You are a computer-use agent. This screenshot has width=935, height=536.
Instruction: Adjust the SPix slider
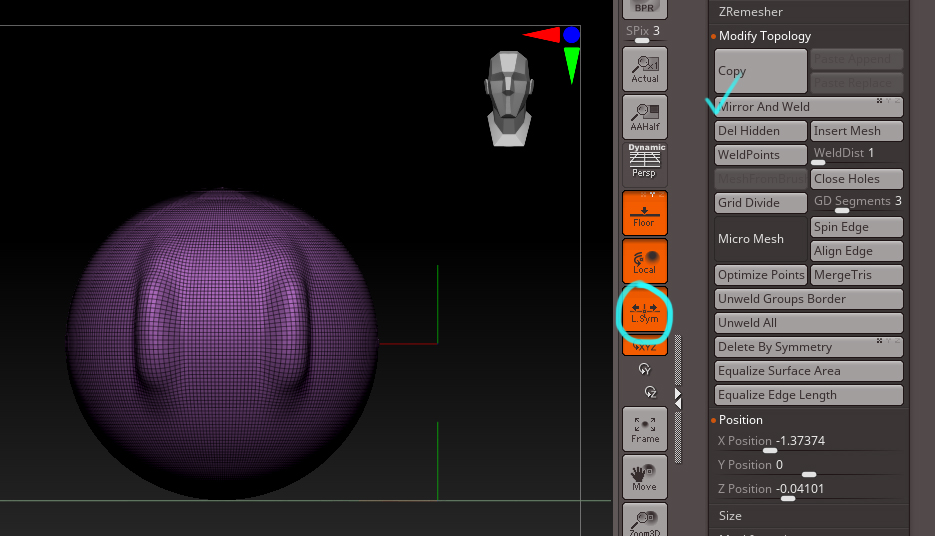tap(645, 34)
